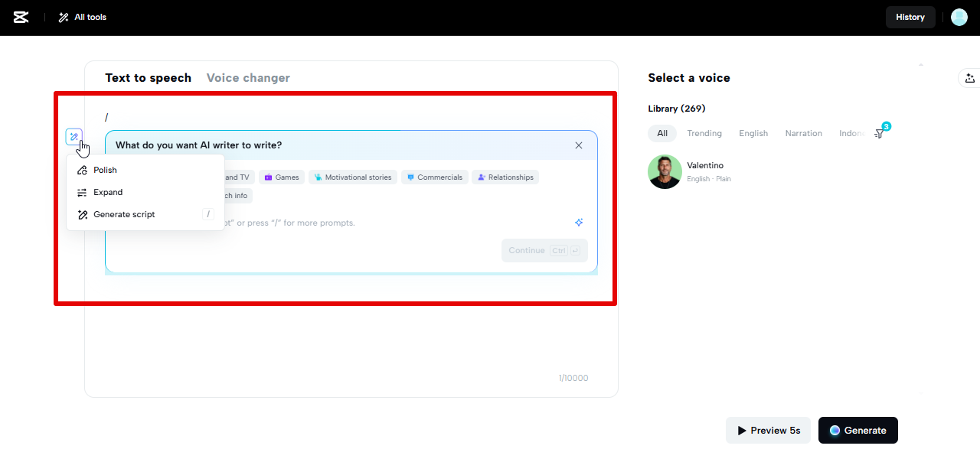Choose Generate script from the menu
The width and height of the screenshot is (980, 462).
145,214
